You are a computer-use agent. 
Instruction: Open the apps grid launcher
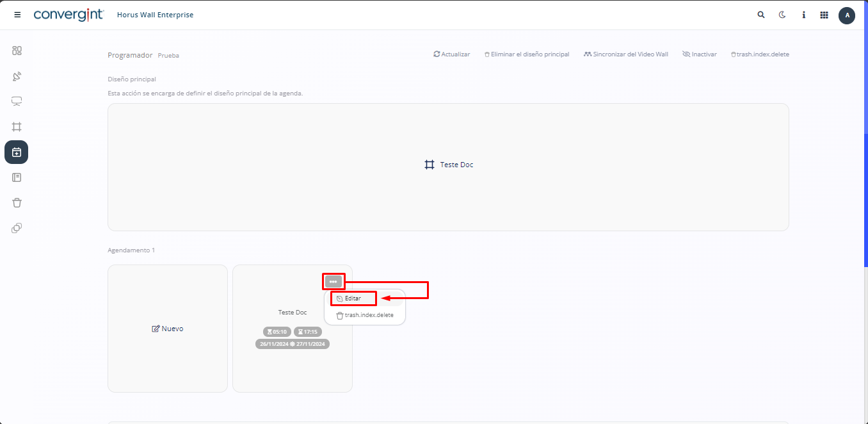point(824,15)
